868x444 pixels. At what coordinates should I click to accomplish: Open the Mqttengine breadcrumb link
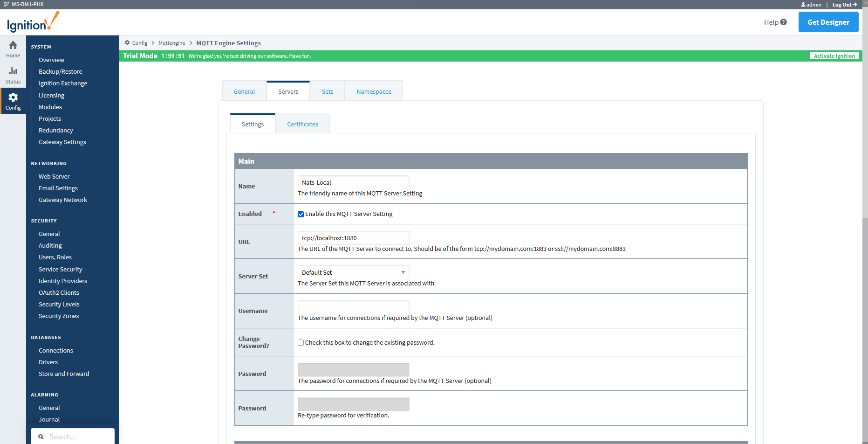click(x=172, y=43)
